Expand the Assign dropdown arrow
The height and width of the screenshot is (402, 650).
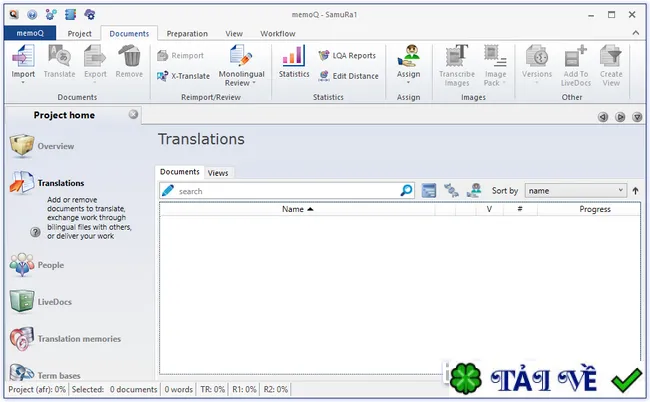pos(408,82)
